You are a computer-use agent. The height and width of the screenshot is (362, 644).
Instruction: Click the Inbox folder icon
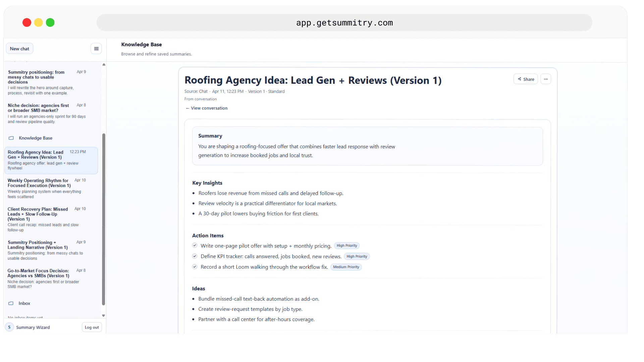(x=11, y=303)
